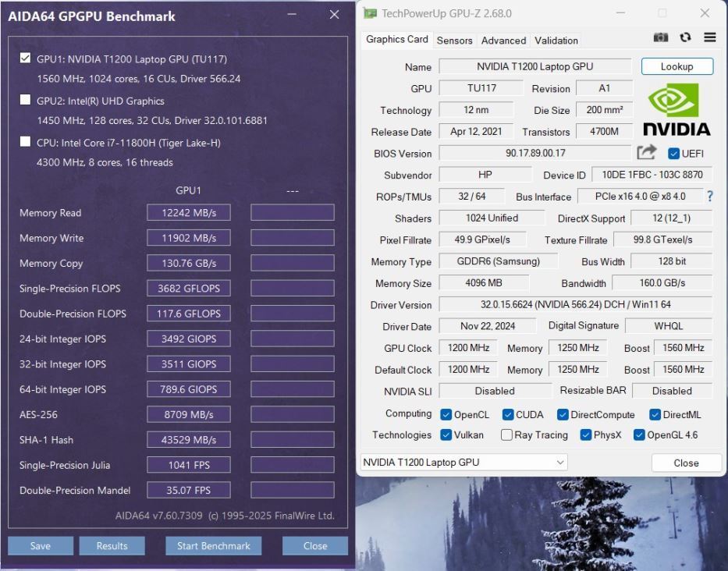The height and width of the screenshot is (571, 728).
Task: Open the Advanced tab
Action: [x=503, y=41]
